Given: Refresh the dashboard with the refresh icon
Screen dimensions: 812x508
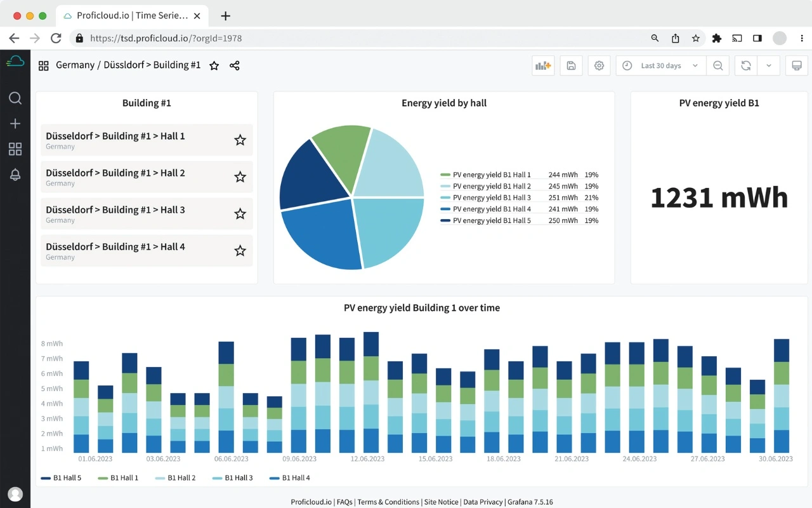Looking at the screenshot, I should 746,65.
